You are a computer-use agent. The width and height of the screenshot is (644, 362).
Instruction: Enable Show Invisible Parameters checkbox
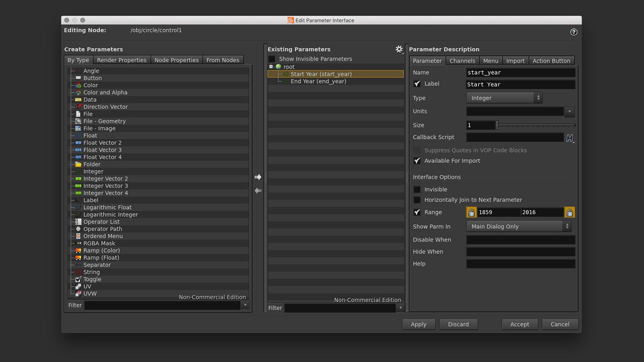272,59
